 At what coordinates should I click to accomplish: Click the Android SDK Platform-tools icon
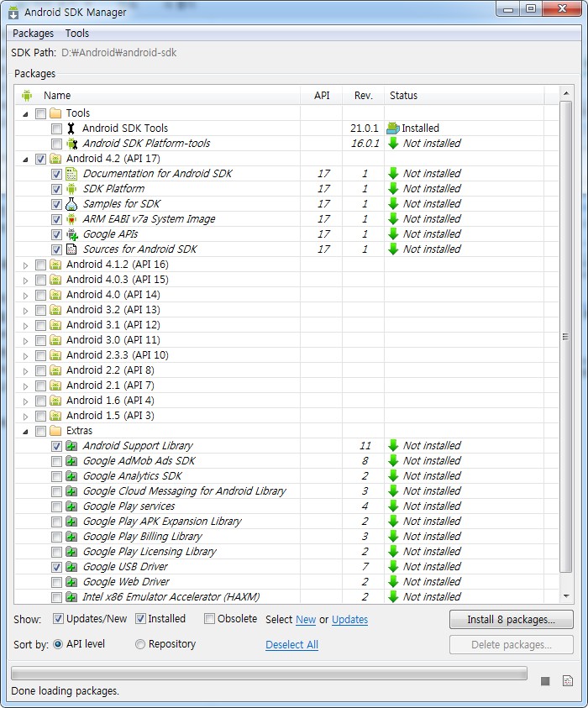click(71, 144)
